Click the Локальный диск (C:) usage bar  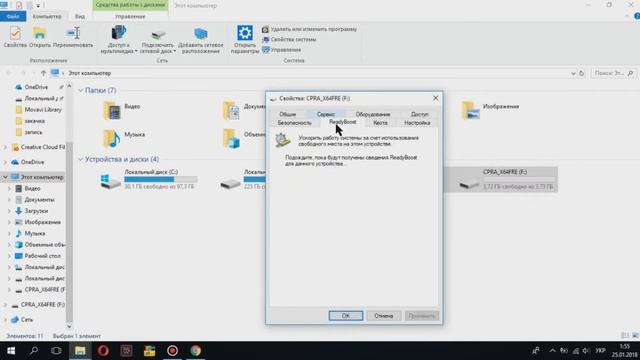(161, 179)
